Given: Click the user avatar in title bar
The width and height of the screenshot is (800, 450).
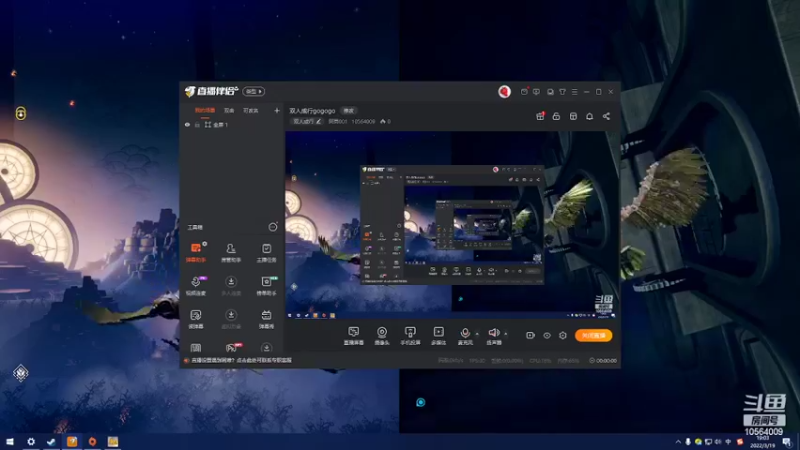Looking at the screenshot, I should tap(504, 91).
